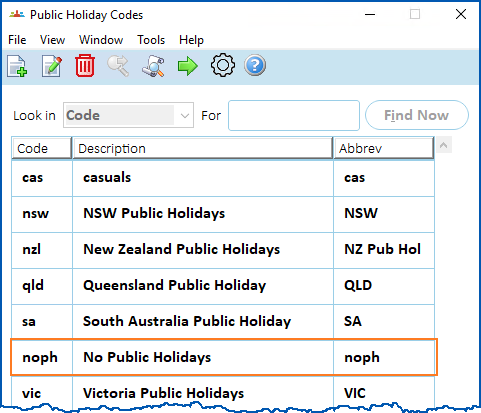481x413 pixels.
Task: Click the red Delete trash icon
Action: (85, 66)
